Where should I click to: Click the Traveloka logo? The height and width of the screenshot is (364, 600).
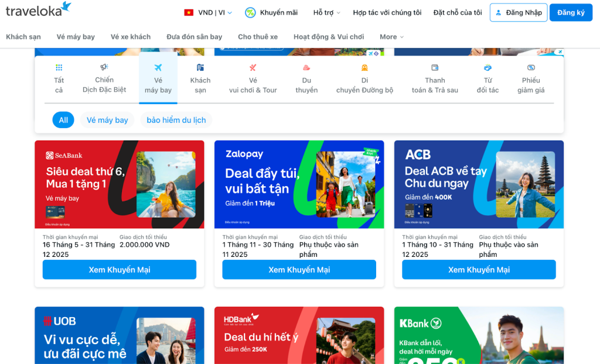39,11
